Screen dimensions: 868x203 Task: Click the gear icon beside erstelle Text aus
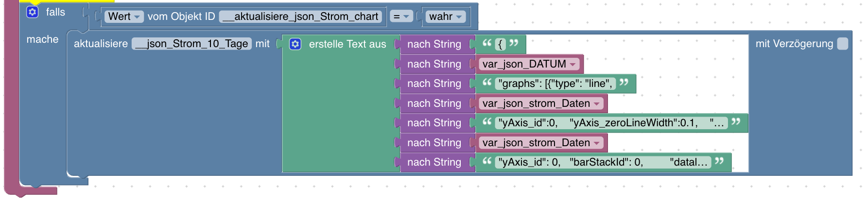(x=295, y=44)
